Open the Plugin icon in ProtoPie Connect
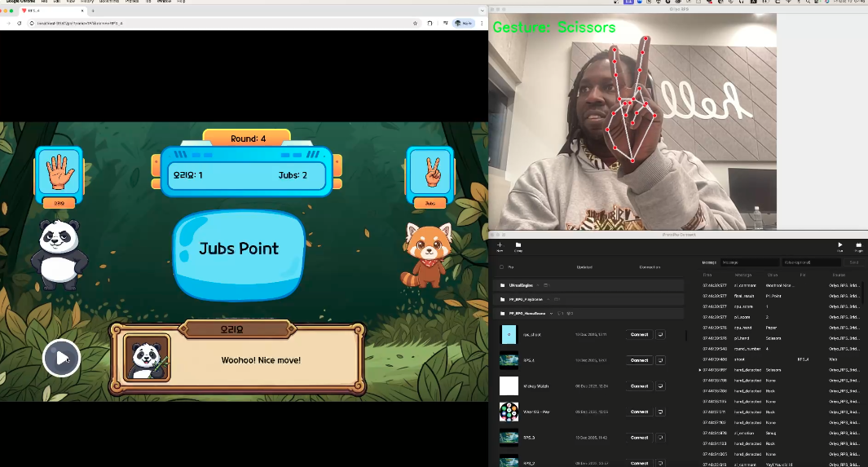 pos(858,246)
